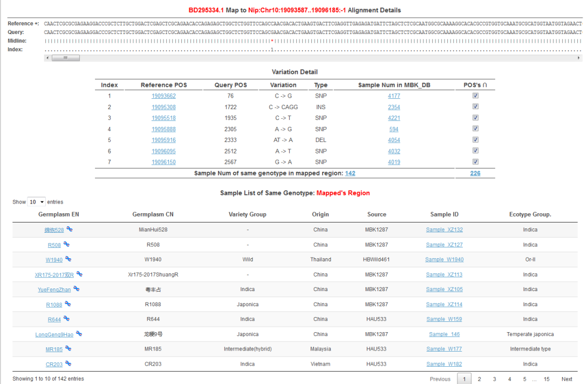Click the link icon beside MR185
The width and height of the screenshot is (588, 384).
[x=68, y=348]
